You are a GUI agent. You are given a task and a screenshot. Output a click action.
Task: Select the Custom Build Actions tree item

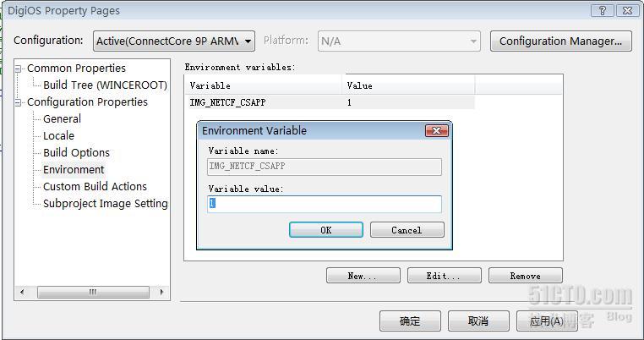coord(95,186)
